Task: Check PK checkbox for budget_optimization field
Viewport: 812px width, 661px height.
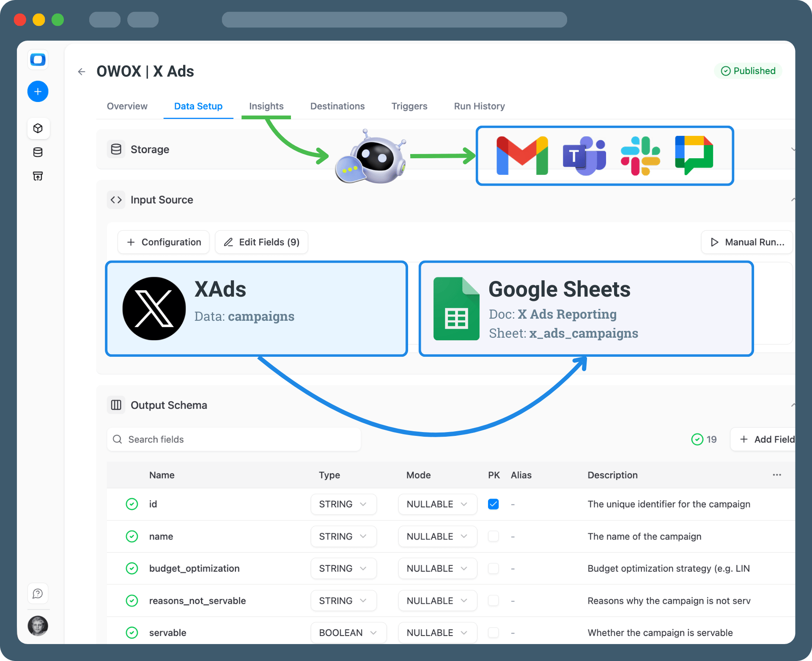Action: click(x=493, y=568)
